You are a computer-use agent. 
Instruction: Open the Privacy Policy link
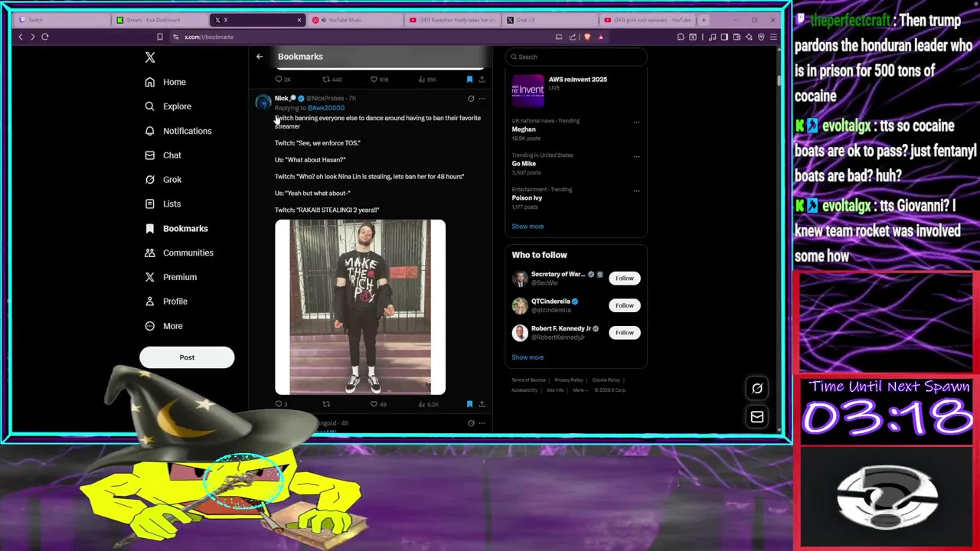[x=569, y=380]
